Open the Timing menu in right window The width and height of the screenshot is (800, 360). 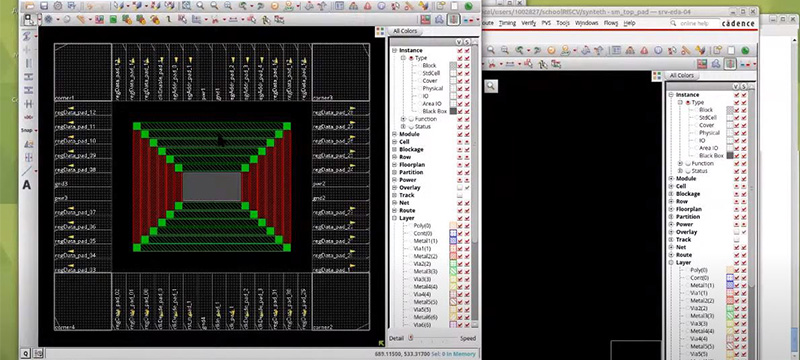[x=507, y=23]
